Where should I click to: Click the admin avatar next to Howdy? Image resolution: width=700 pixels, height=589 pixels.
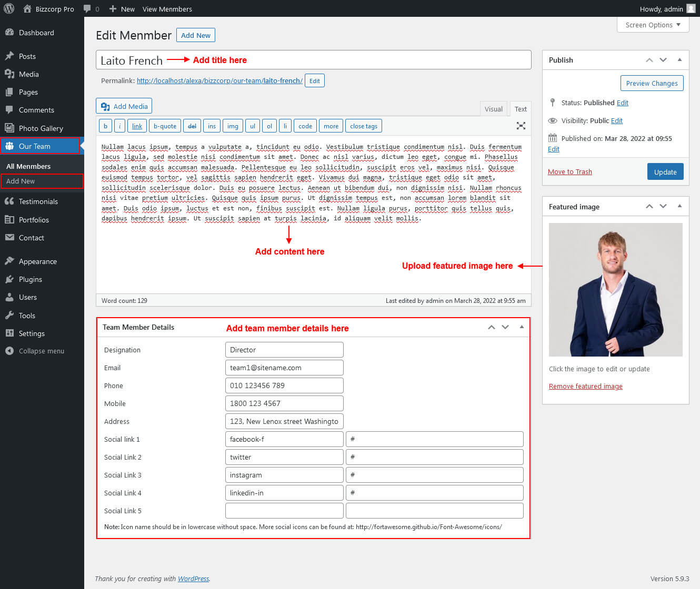(691, 8)
